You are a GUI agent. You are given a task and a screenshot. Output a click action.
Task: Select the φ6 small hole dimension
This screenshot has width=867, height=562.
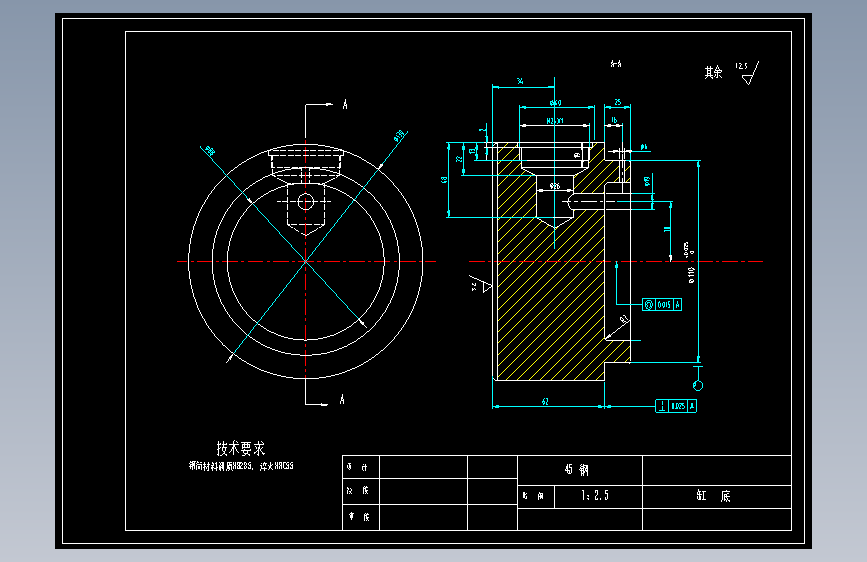click(x=644, y=147)
